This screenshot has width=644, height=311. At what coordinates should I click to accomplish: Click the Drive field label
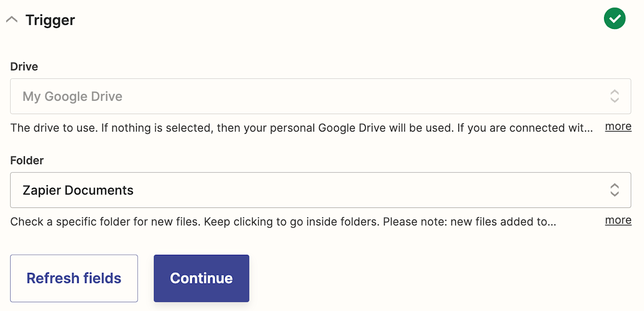tap(24, 67)
